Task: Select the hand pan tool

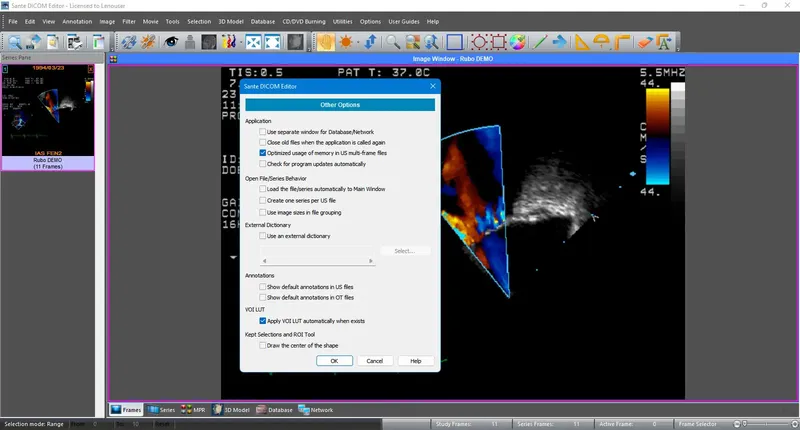Action: point(325,42)
